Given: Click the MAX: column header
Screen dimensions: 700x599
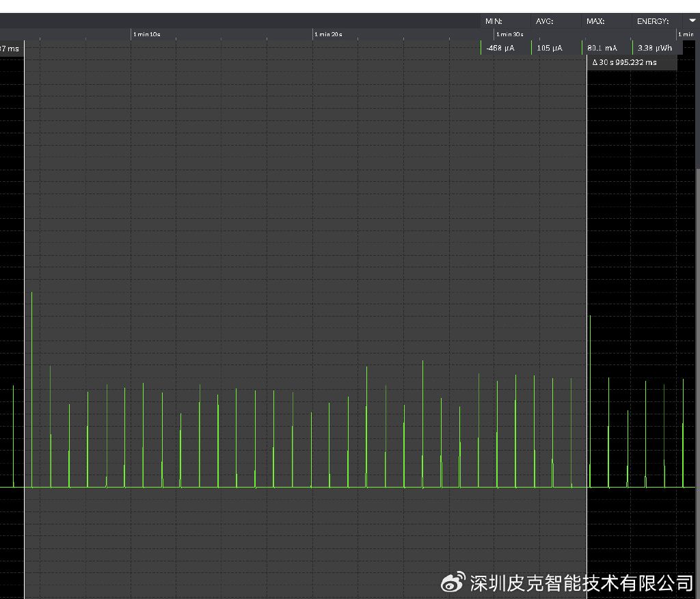Looking at the screenshot, I should [x=595, y=21].
